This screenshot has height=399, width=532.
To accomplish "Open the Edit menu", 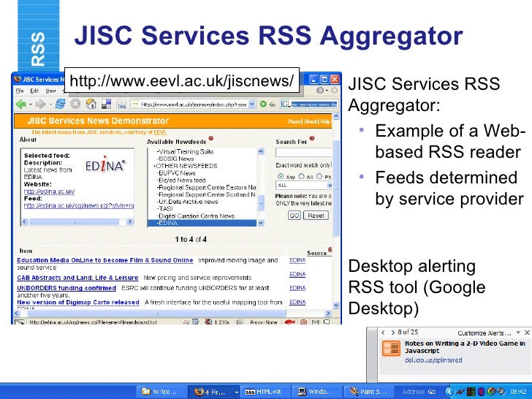I will click(34, 91).
